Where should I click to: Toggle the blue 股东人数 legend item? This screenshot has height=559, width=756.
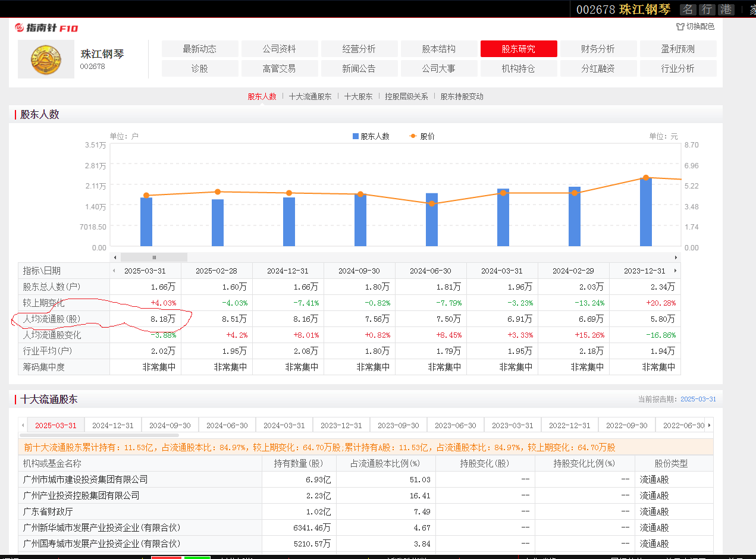click(x=371, y=136)
